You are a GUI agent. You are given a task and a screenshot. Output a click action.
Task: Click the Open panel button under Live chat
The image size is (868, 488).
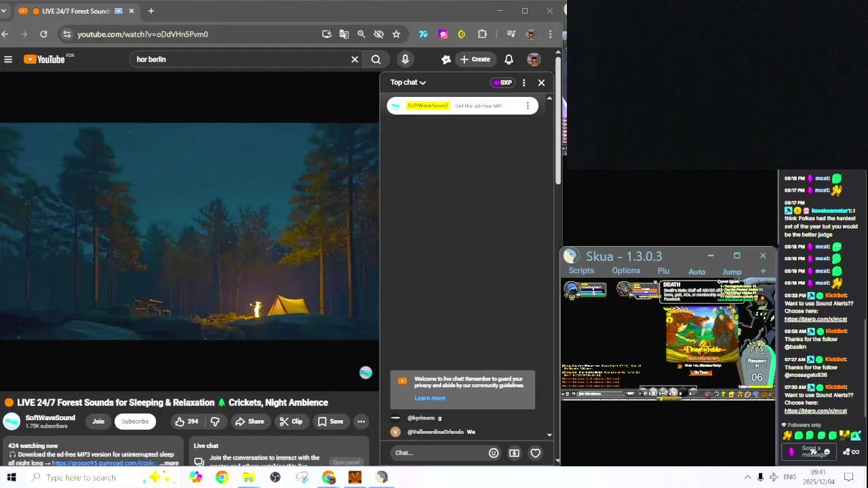click(x=346, y=462)
